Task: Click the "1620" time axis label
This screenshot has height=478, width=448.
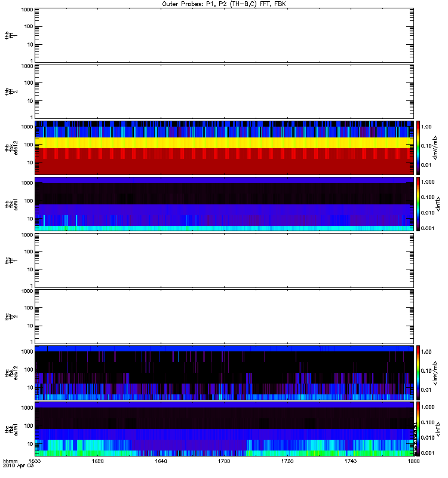Action: click(x=98, y=461)
